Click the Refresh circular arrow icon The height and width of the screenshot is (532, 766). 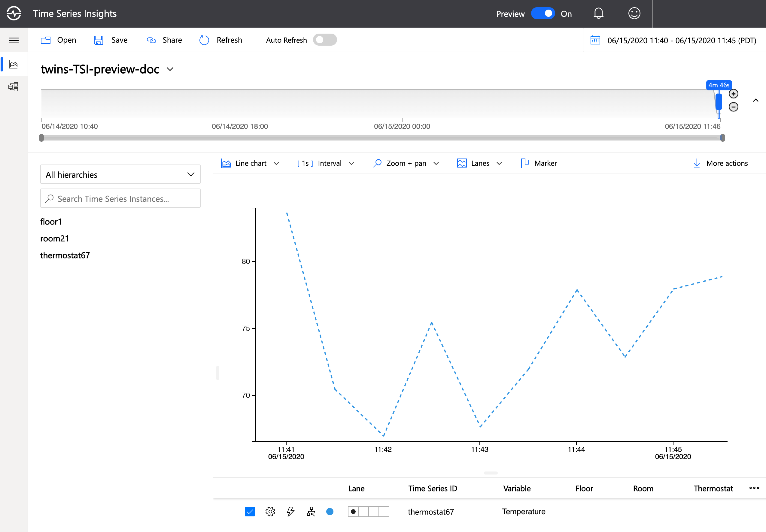(204, 40)
